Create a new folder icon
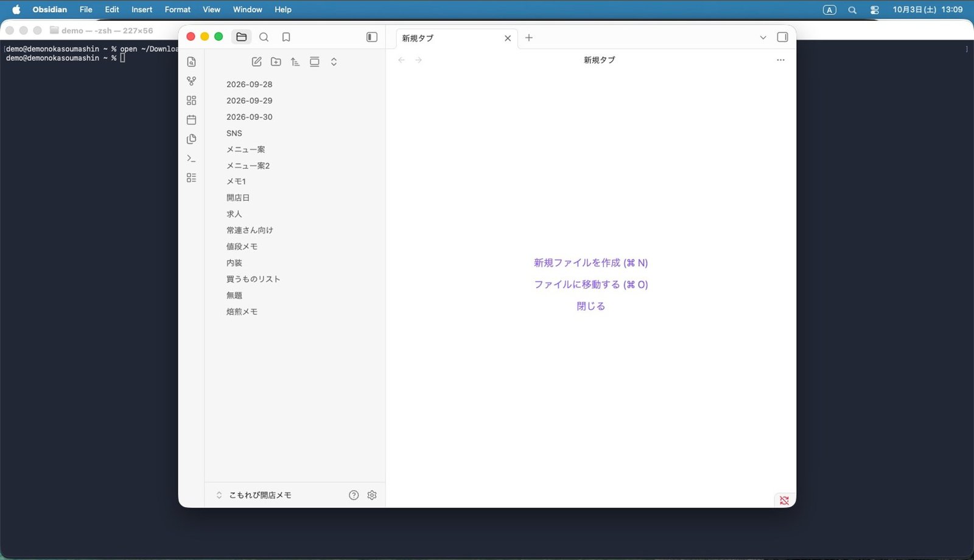974x560 pixels. click(276, 61)
